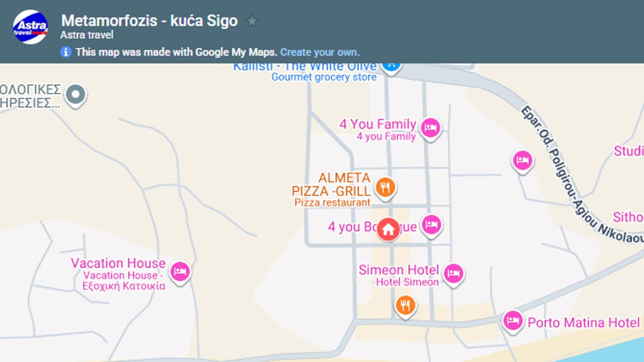Select the red home marker pin
644x362 pixels.
point(389,229)
